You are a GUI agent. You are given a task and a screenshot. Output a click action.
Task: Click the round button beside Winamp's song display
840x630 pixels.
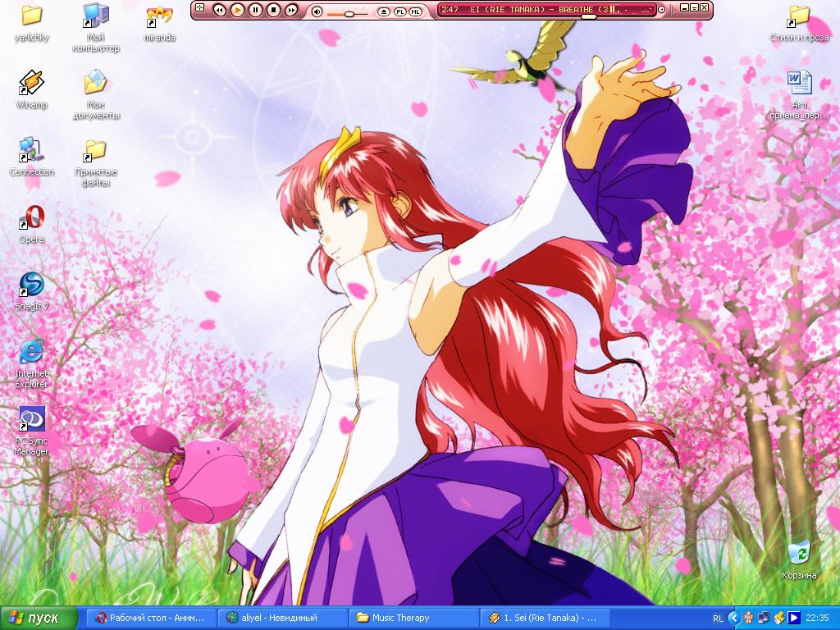[x=661, y=10]
